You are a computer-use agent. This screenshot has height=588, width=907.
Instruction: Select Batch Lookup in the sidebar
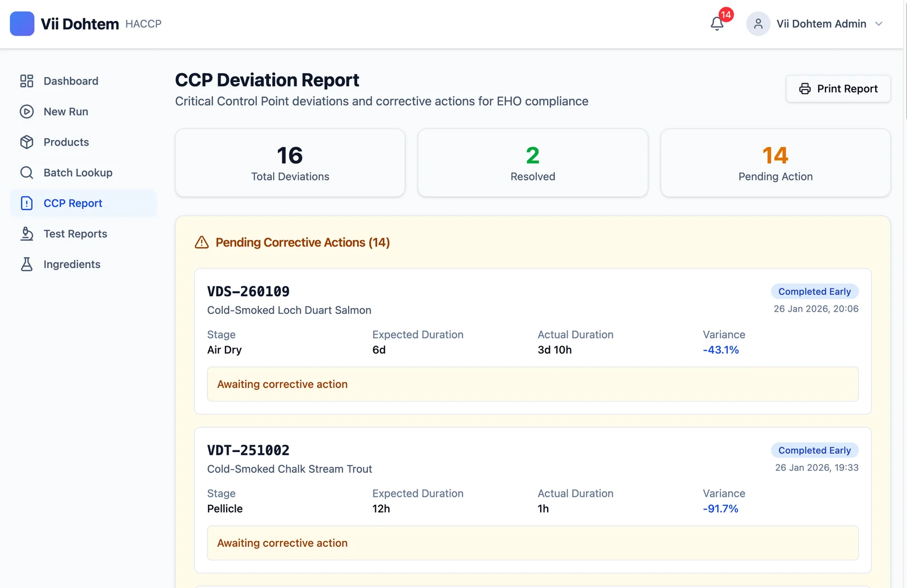point(83,173)
